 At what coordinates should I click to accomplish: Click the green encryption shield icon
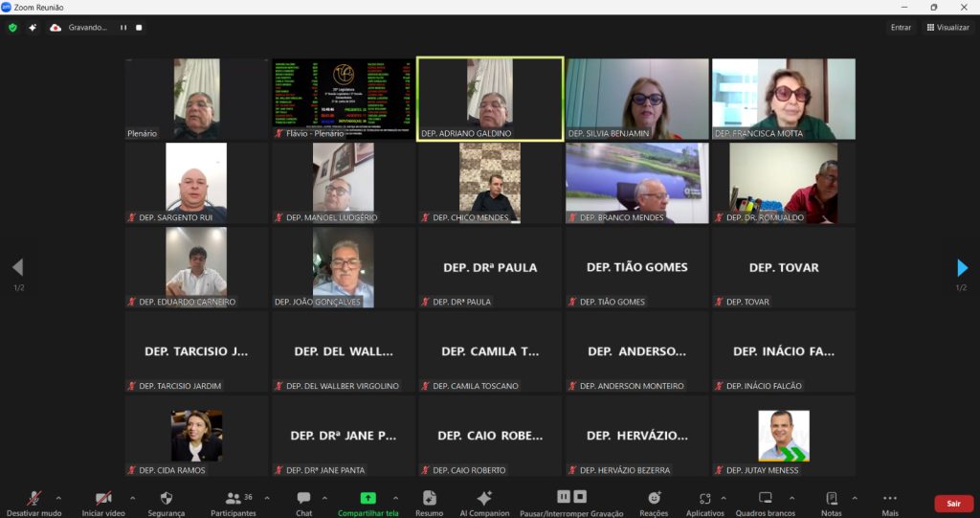click(x=12, y=28)
